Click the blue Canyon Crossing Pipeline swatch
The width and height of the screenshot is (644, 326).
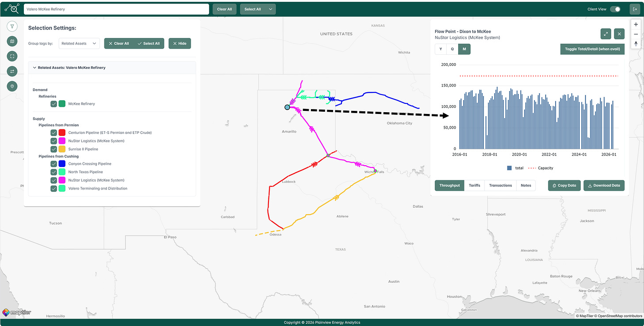pyautogui.click(x=62, y=164)
